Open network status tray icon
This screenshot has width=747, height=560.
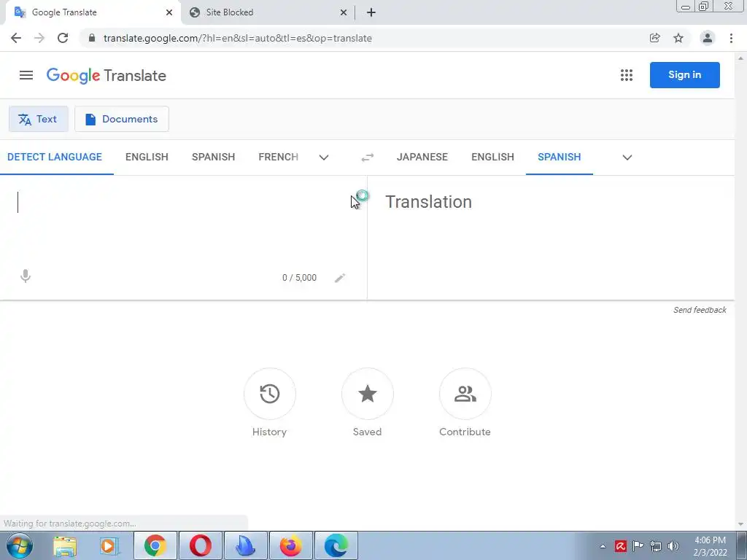(656, 546)
